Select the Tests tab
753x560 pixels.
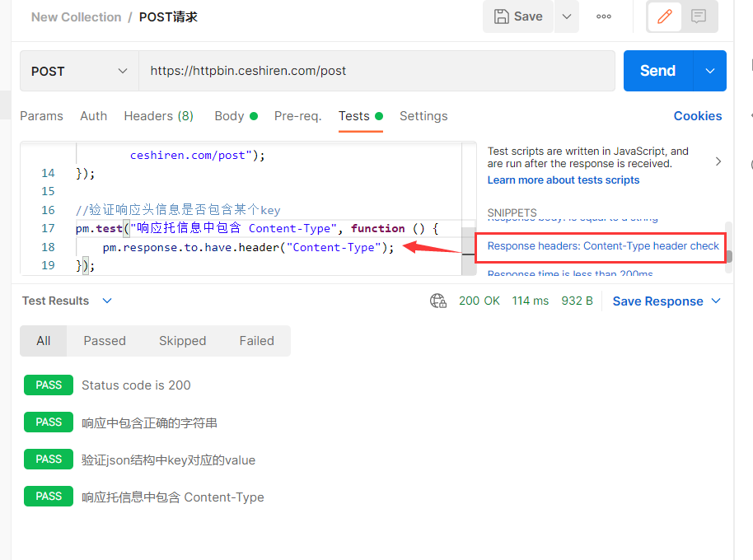[x=361, y=116]
